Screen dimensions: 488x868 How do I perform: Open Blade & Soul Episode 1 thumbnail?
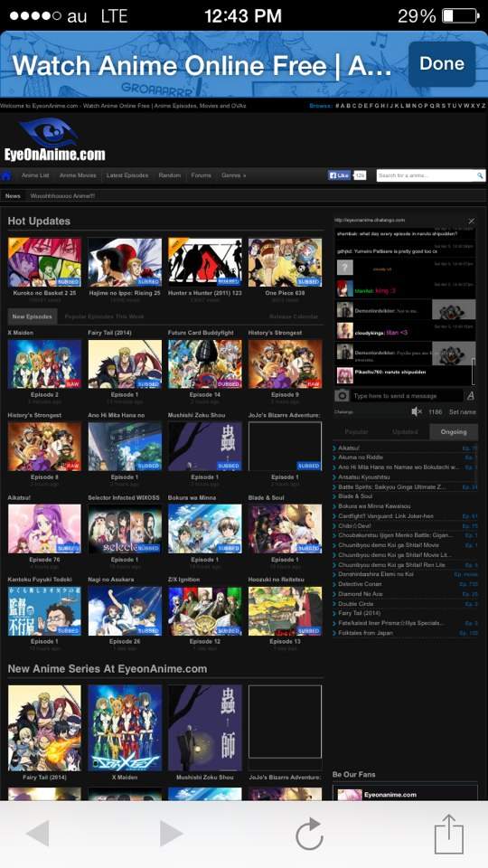[x=285, y=529]
